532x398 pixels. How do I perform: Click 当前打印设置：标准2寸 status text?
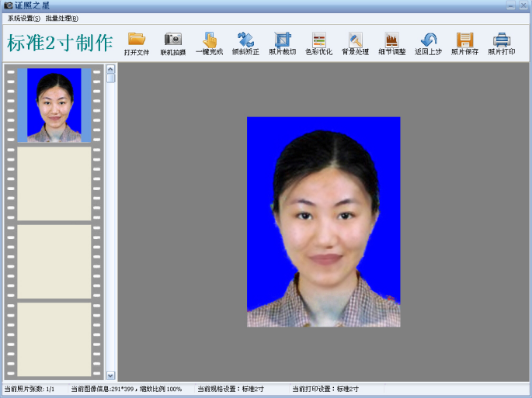325,389
